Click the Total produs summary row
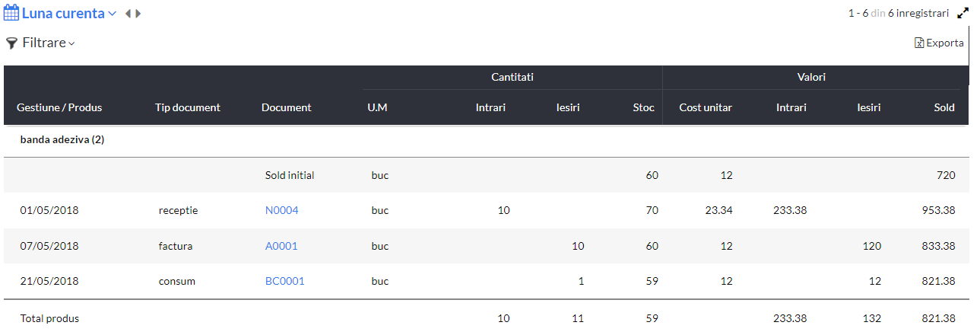 pyautogui.click(x=487, y=318)
